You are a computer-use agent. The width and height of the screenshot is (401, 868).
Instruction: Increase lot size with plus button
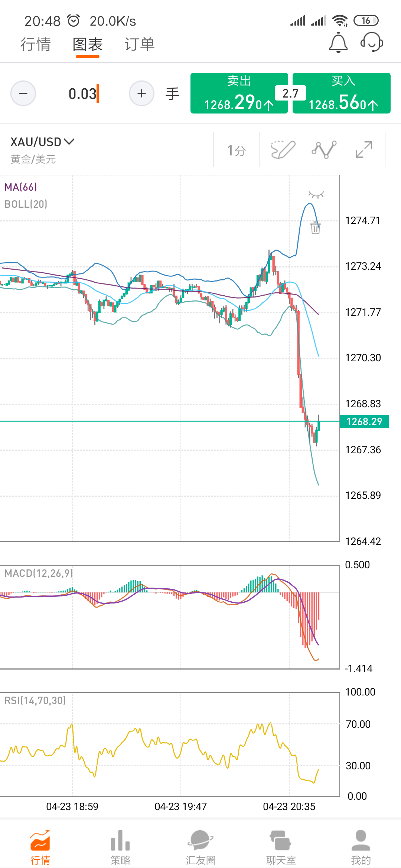click(141, 93)
